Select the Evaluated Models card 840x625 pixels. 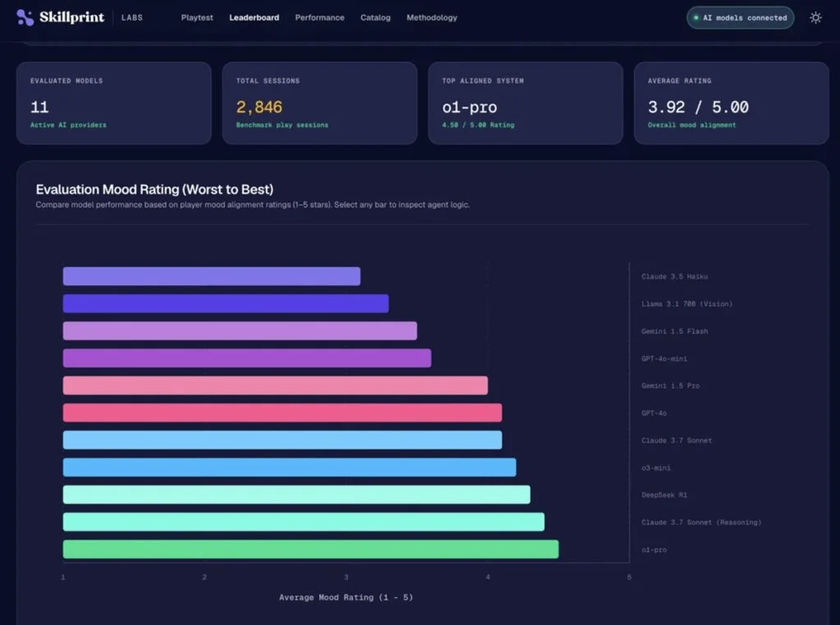click(x=113, y=103)
